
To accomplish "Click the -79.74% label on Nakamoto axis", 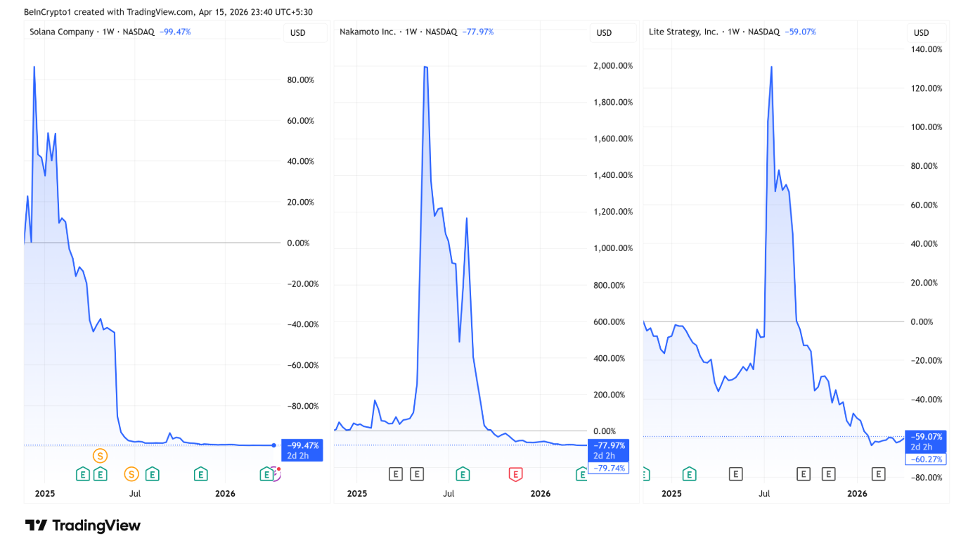I will (x=607, y=469).
